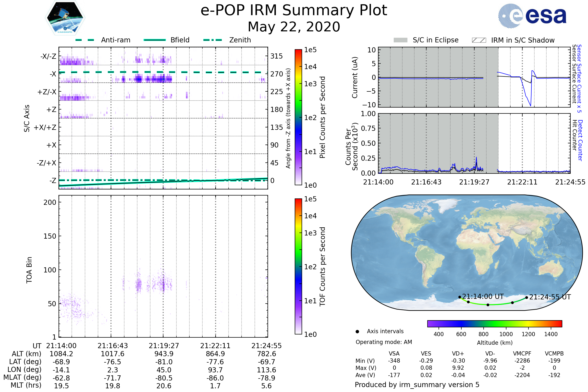Viewport: 588px width, 392px height.
Task: Click the Operating mode: AM label
Action: [x=384, y=342]
